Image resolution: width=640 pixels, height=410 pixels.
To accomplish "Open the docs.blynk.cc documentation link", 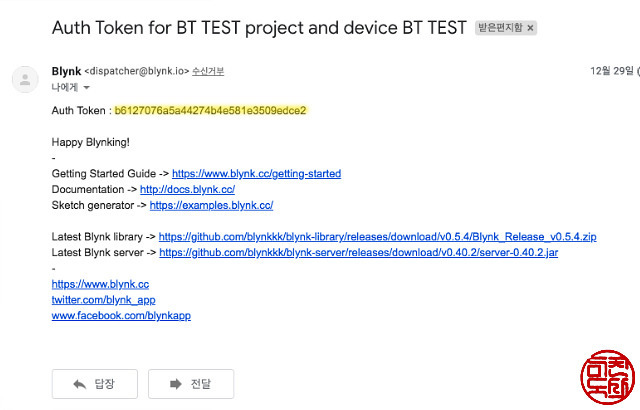I will [x=187, y=190].
